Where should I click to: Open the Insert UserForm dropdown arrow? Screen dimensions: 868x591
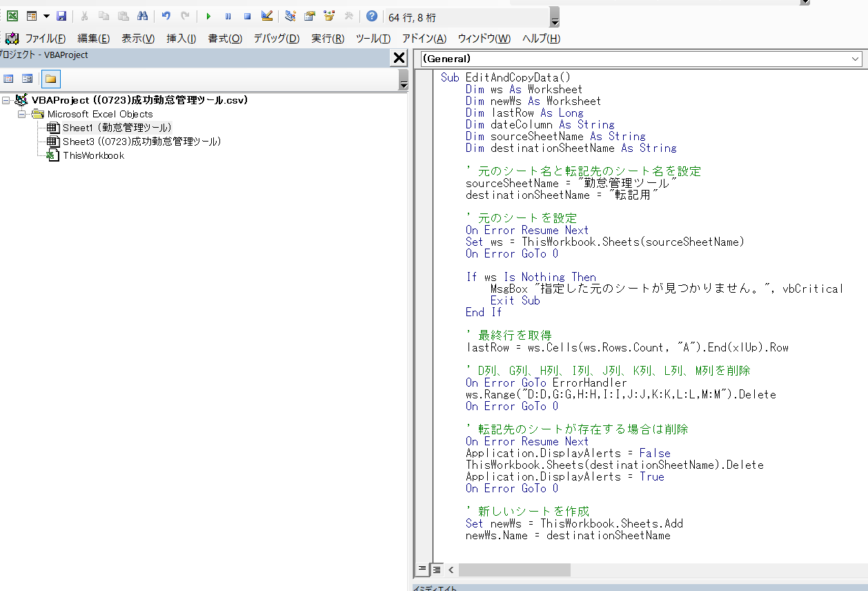[x=46, y=16]
